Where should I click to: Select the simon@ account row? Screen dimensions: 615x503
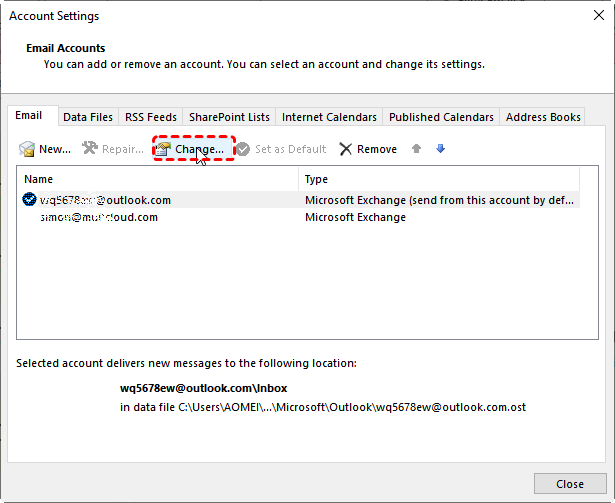298,217
